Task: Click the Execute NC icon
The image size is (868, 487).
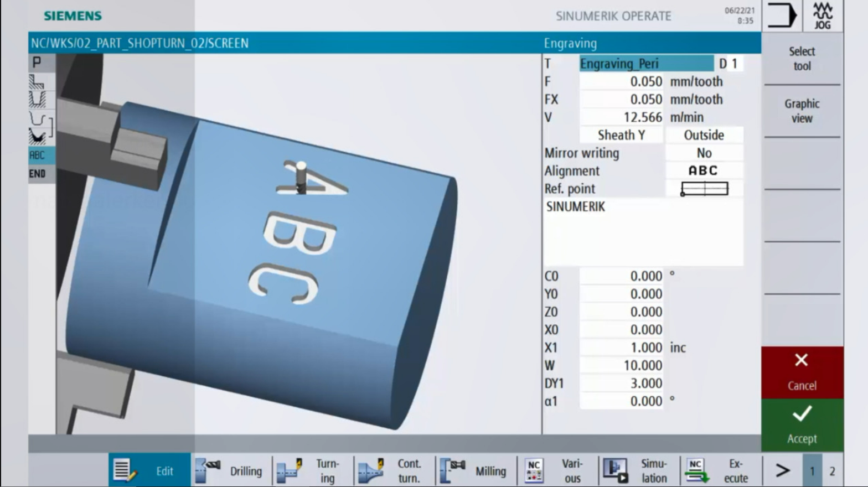Action: (x=696, y=470)
